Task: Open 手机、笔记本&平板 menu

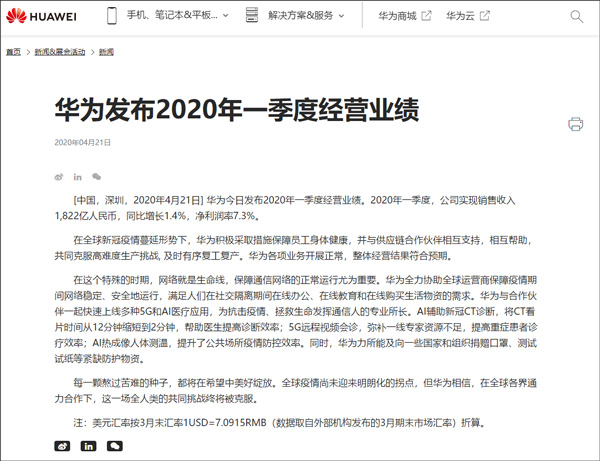Action: (x=172, y=16)
